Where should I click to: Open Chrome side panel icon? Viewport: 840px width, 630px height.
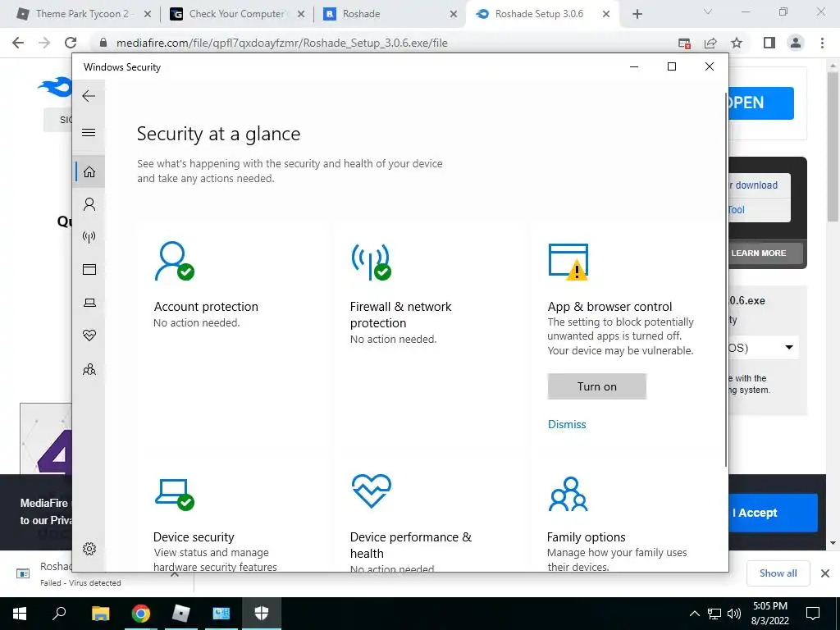(769, 43)
